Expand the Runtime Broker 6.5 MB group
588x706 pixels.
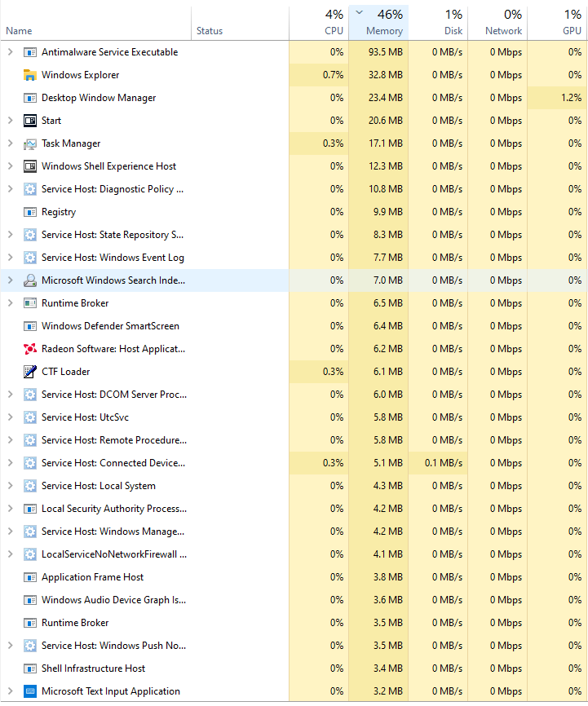(x=11, y=303)
